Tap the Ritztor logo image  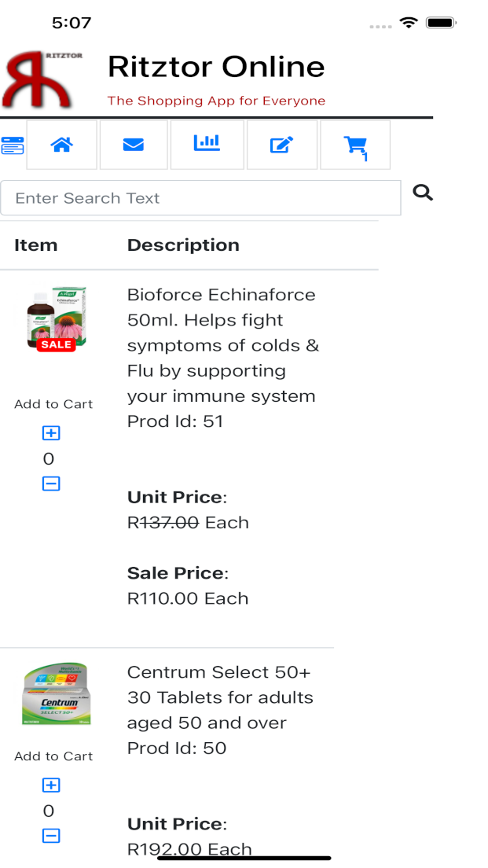tap(43, 80)
